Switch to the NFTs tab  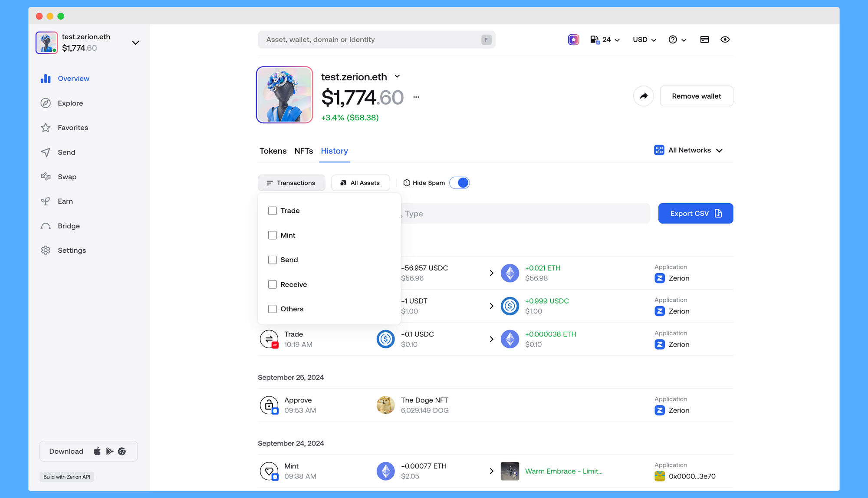click(x=303, y=151)
